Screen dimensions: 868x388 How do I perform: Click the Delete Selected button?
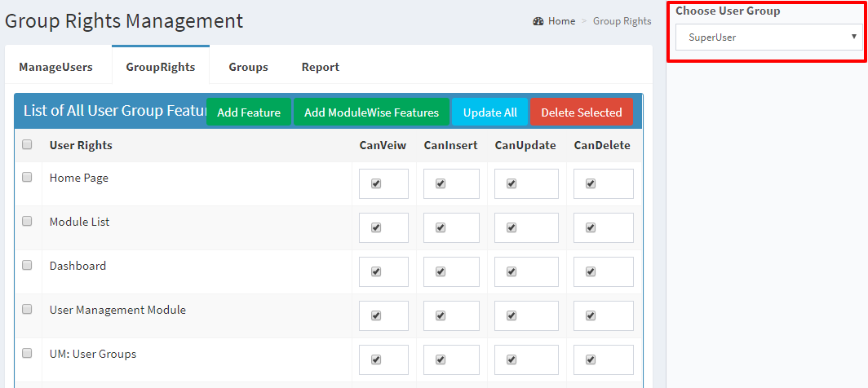click(581, 112)
